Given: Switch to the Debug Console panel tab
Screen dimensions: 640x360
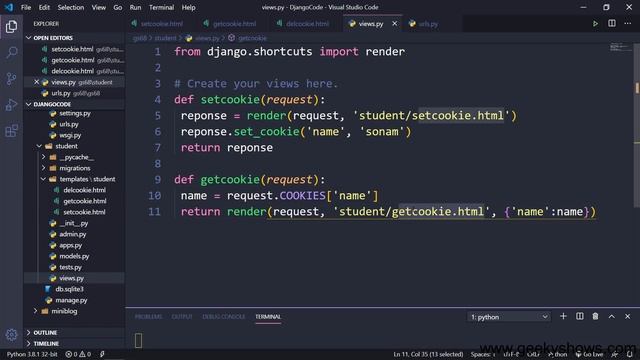Looking at the screenshot, I should pyautogui.click(x=224, y=317).
